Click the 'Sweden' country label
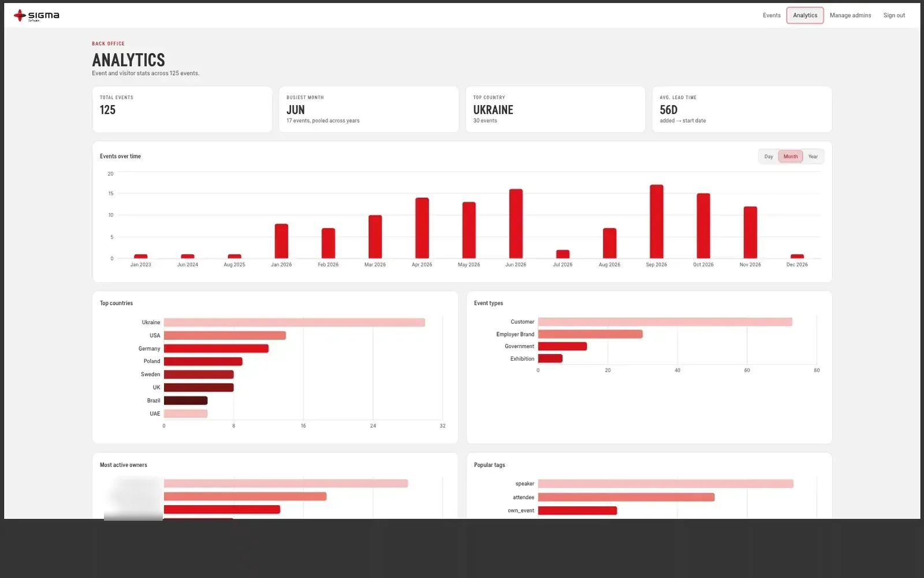924x578 pixels. [x=151, y=375]
